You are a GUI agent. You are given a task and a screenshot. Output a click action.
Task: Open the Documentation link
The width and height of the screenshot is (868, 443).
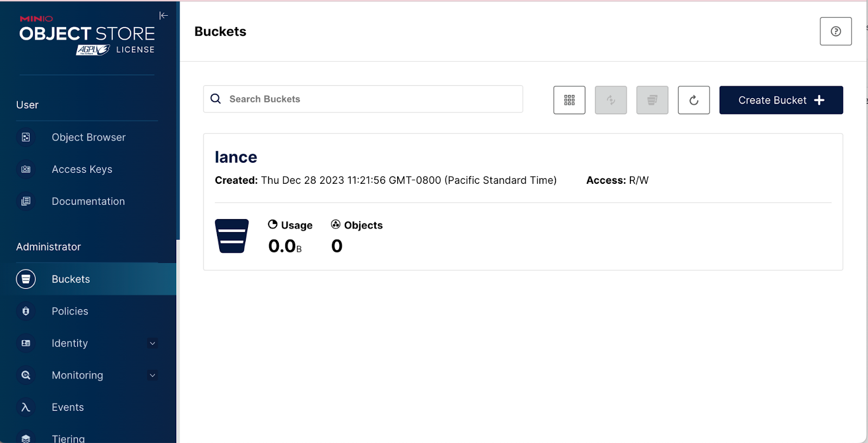coord(88,202)
